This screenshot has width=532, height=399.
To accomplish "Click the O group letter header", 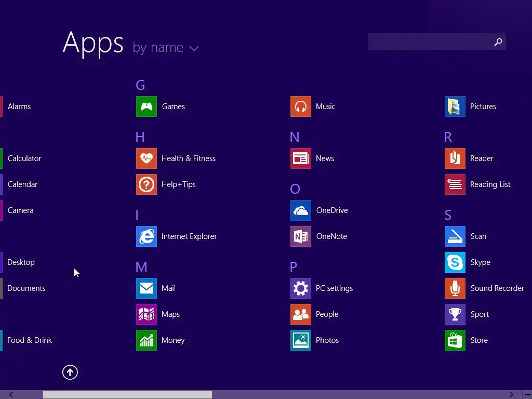I will (295, 189).
